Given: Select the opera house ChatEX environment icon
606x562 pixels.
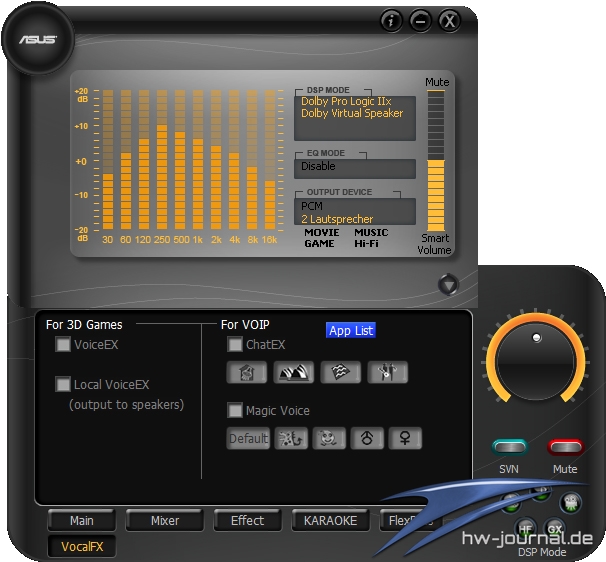Looking at the screenshot, I should [294, 372].
